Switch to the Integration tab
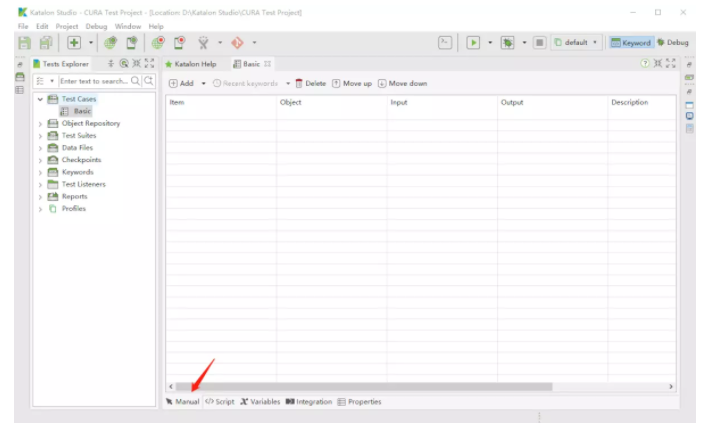This screenshot has width=711, height=435. tap(309, 402)
